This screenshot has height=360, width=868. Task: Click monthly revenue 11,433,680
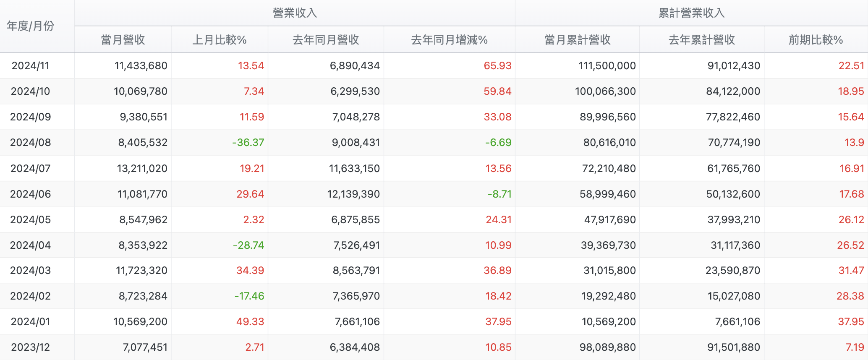pyautogui.click(x=141, y=66)
